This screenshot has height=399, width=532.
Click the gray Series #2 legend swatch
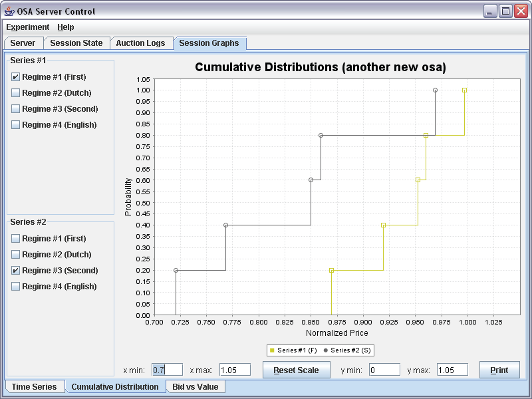pyautogui.click(x=326, y=350)
